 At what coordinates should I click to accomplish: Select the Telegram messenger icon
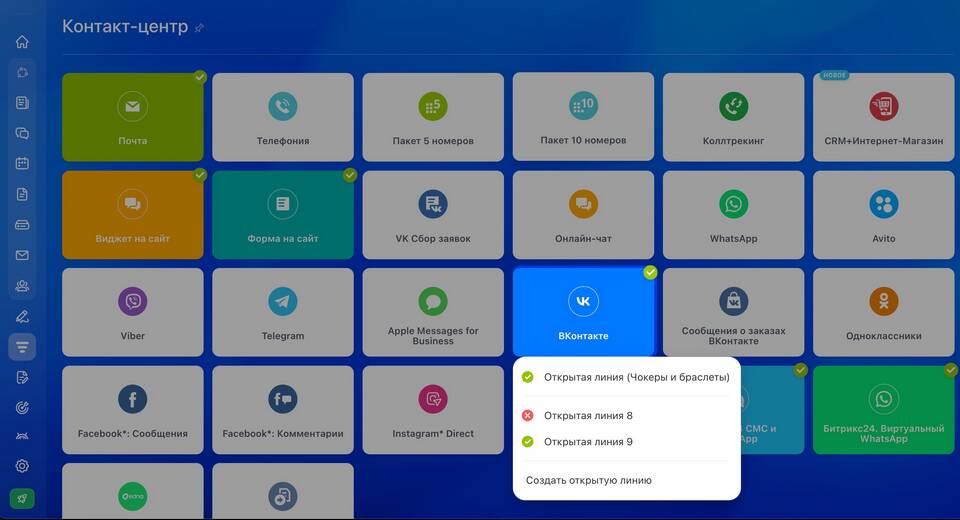(x=283, y=302)
